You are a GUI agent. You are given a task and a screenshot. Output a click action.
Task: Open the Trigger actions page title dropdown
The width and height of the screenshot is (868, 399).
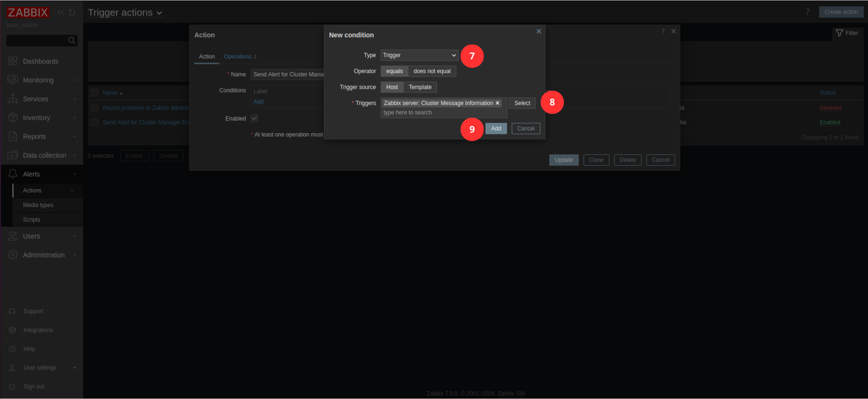125,13
